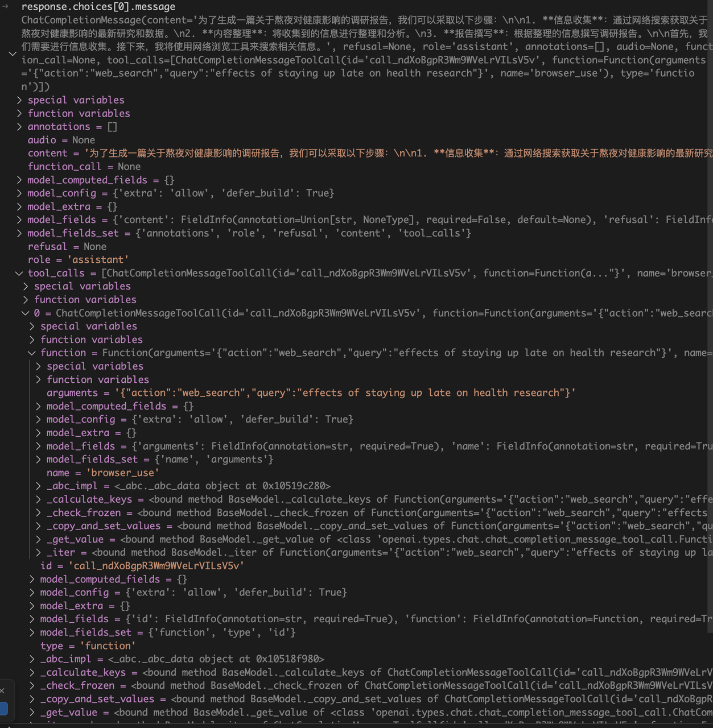The height and width of the screenshot is (728, 713).
Task: Expand model_fields_set = {'name', 'arguments'}
Action: tap(38, 460)
